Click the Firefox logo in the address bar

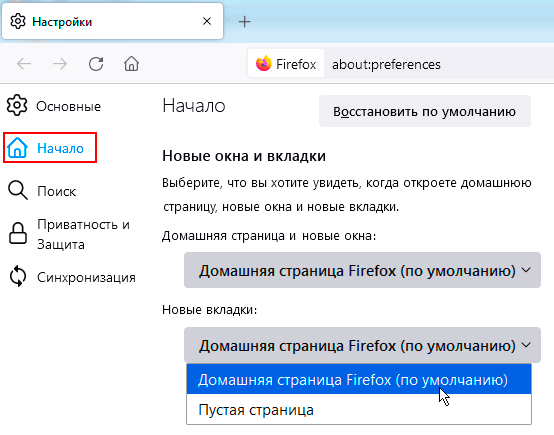[264, 64]
